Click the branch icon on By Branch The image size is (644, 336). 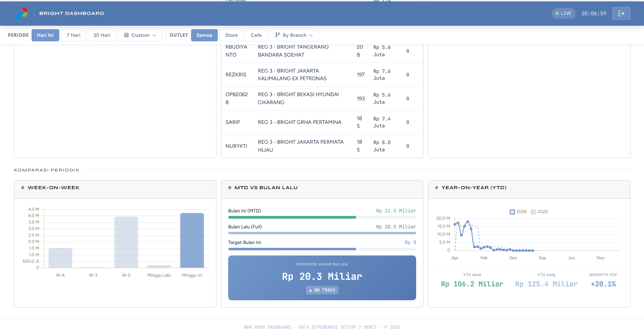tap(277, 35)
